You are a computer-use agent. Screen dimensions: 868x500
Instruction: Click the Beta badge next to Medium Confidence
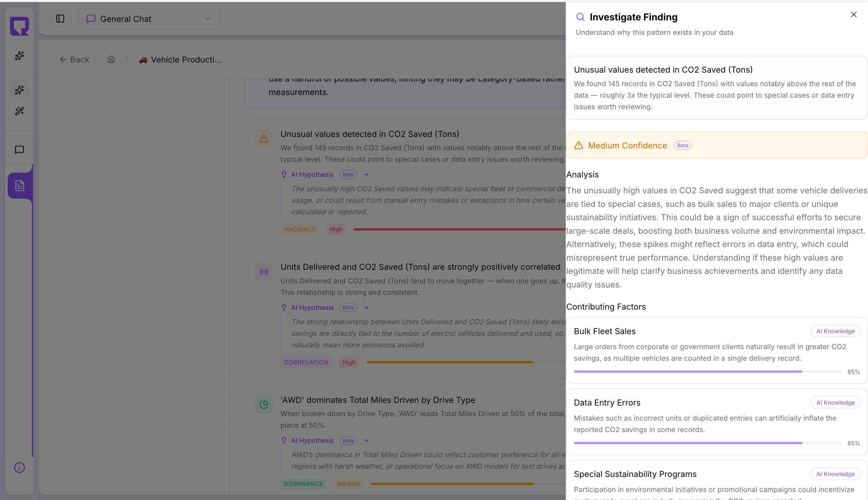coord(683,145)
